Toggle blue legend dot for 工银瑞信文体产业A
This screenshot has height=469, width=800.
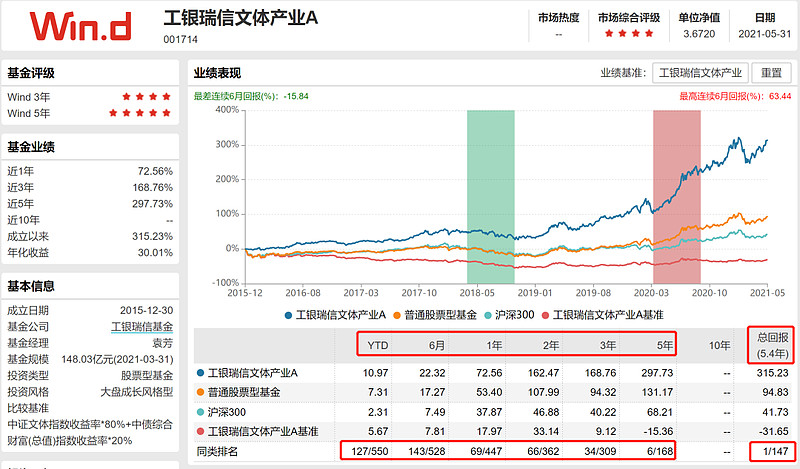click(288, 315)
